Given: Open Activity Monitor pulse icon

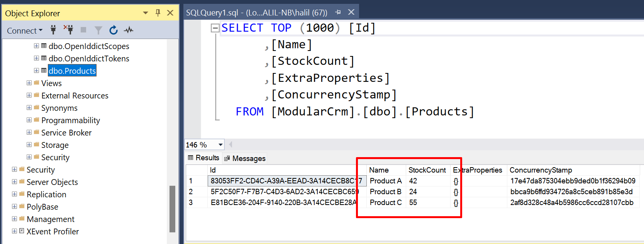Looking at the screenshot, I should 129,30.
